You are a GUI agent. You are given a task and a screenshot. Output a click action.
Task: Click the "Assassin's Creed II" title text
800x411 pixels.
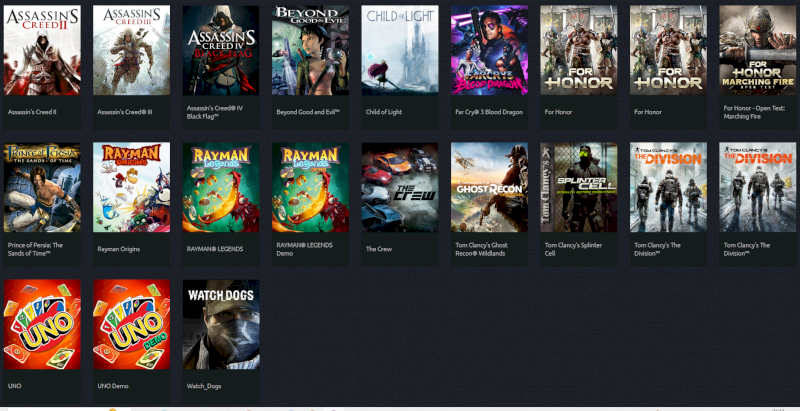tap(32, 112)
